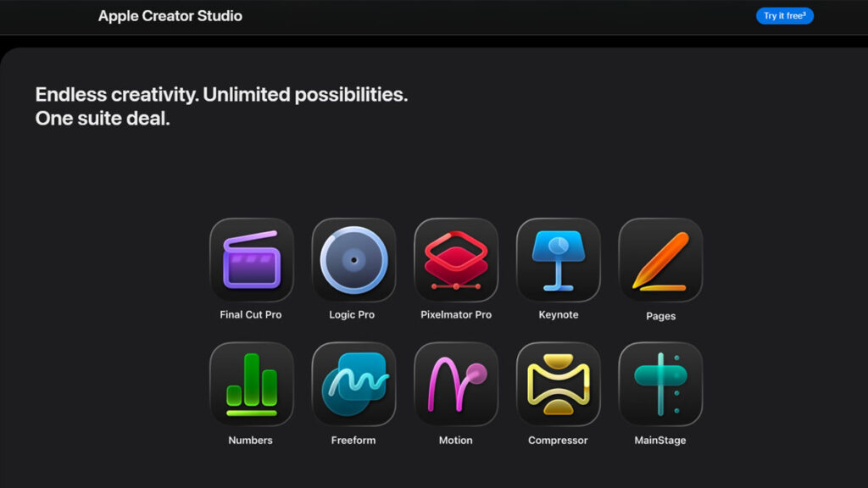Viewport: 868px width, 488px height.
Task: Click the "Keynote" text label
Action: tap(559, 315)
